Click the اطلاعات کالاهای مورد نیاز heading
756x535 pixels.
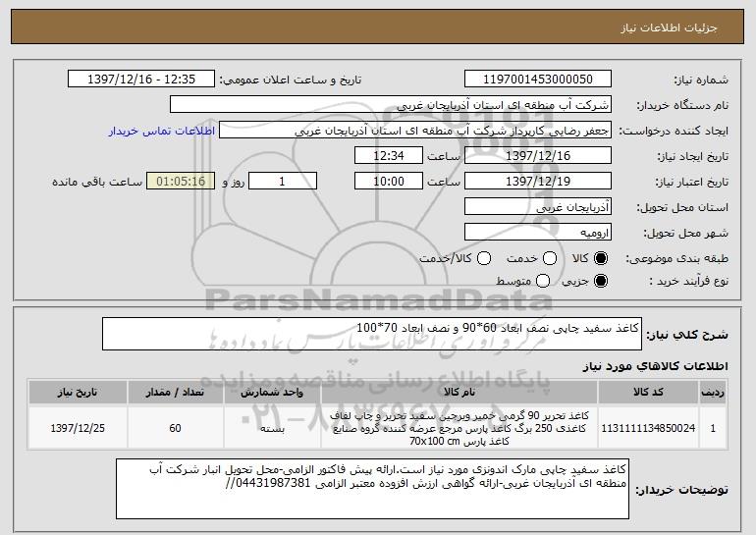tap(655, 367)
